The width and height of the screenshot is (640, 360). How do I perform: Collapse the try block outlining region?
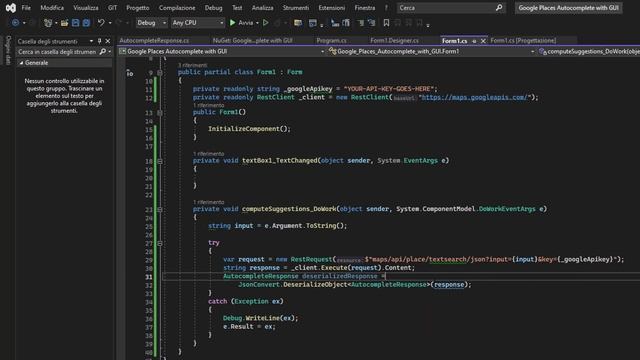point(160,243)
